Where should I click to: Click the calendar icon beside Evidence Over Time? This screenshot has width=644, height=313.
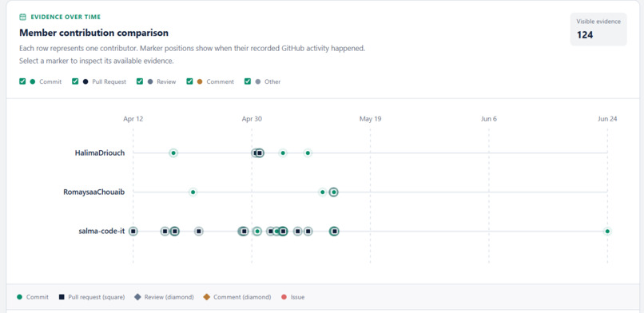[22, 18]
